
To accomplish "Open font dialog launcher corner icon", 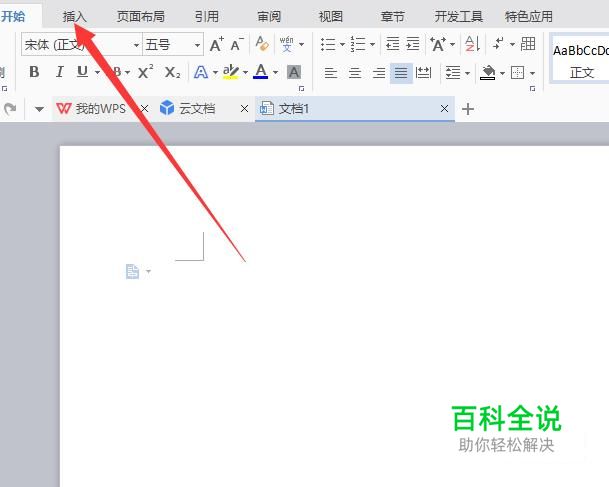I will tap(301, 89).
